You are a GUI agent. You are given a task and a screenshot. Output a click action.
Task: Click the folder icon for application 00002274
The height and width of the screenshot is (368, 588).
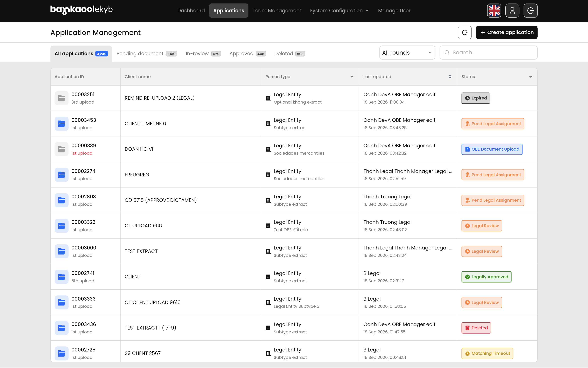[61, 175]
